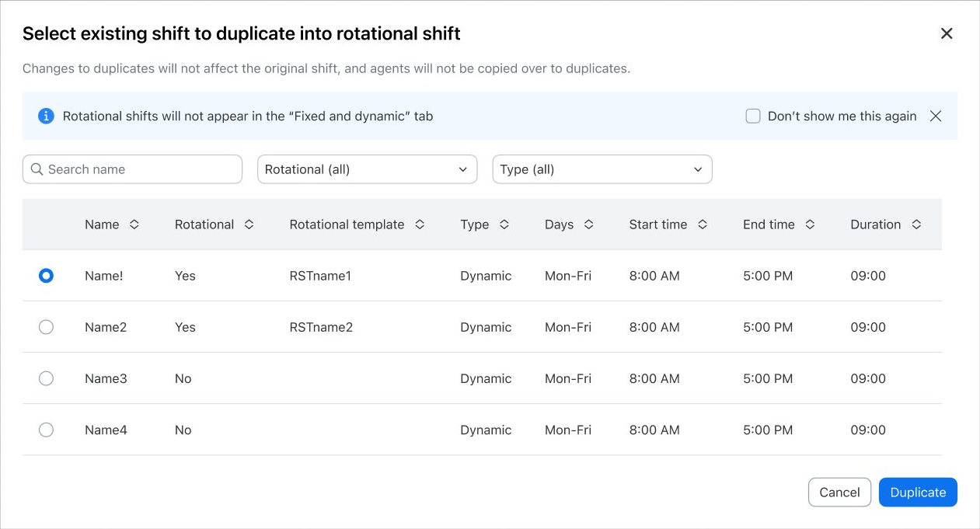Click "8:00 AM" in the Name2 row
Image resolution: width=980 pixels, height=529 pixels.
point(654,327)
